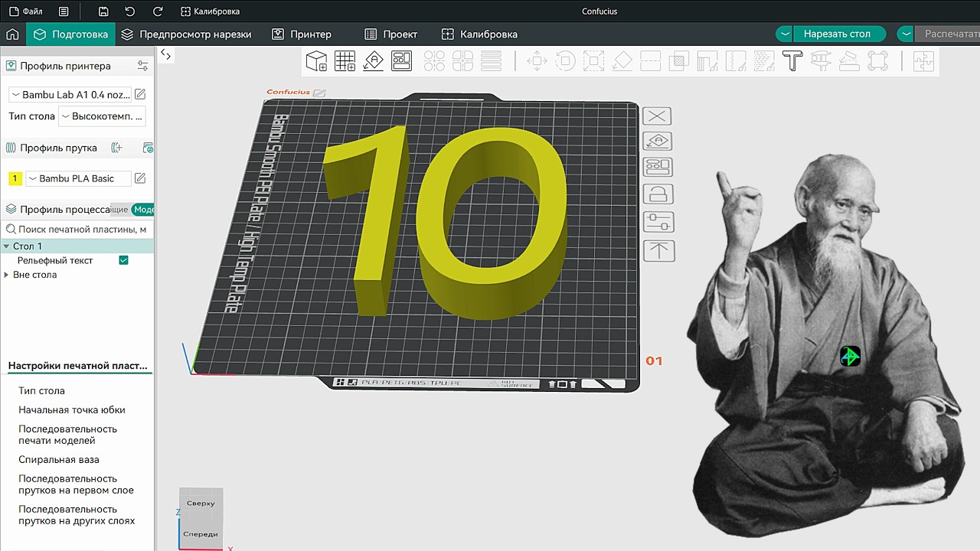Select the Рельефный текст object row
Screen dimensions: 980x551
point(77,260)
